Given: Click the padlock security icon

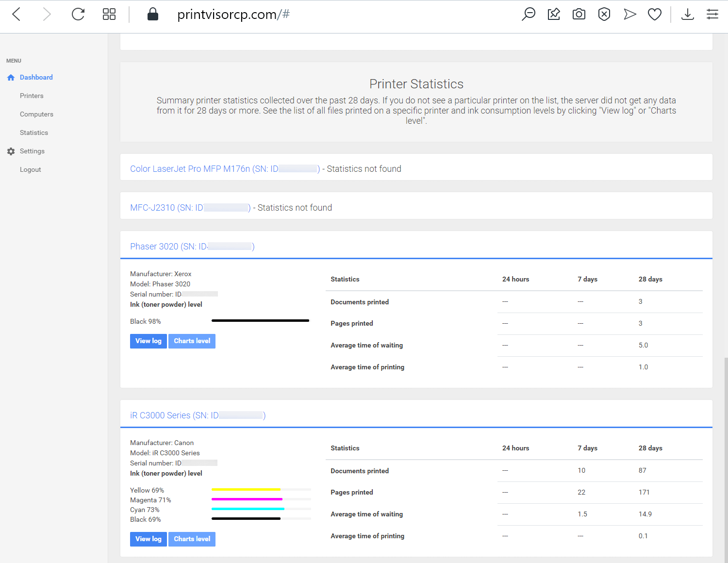Looking at the screenshot, I should (153, 14).
